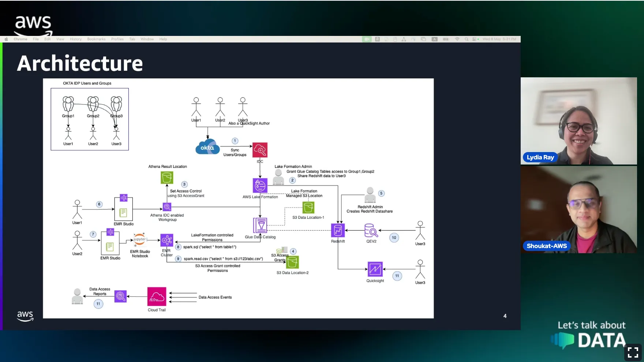
Task: Open the Help menu
Action: 163,39
